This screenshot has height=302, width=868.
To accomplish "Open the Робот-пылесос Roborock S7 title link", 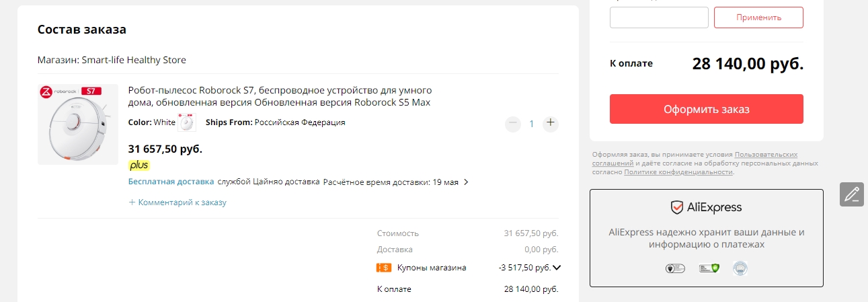I will point(280,96).
